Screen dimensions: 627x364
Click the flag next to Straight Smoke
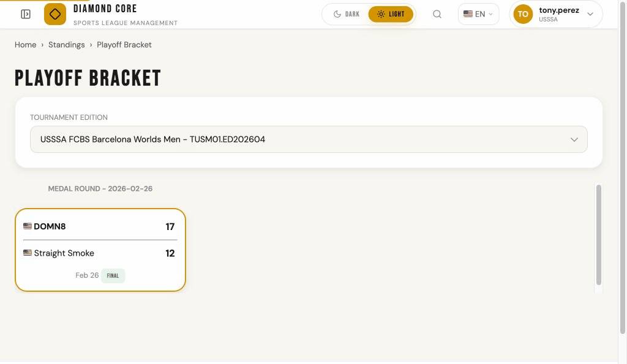pos(28,253)
